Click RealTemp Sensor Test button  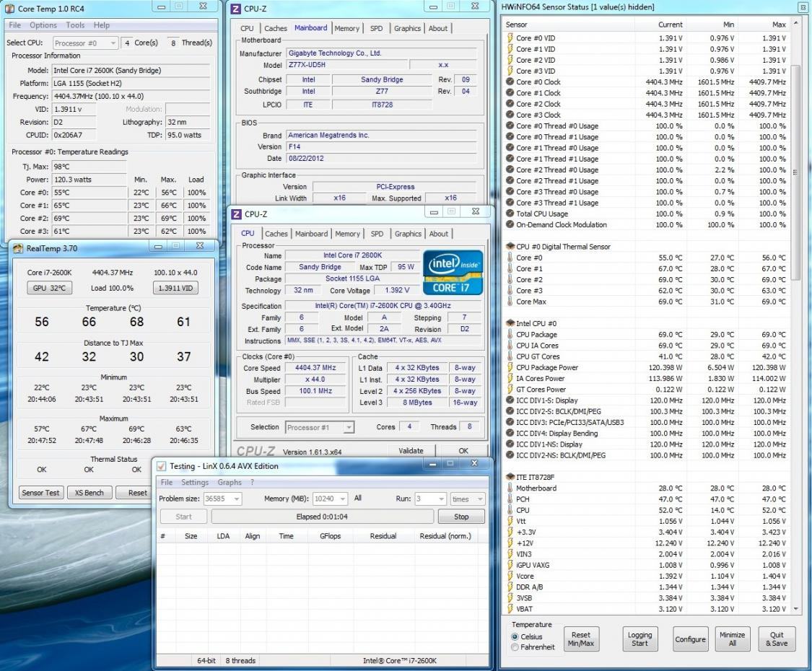point(40,492)
